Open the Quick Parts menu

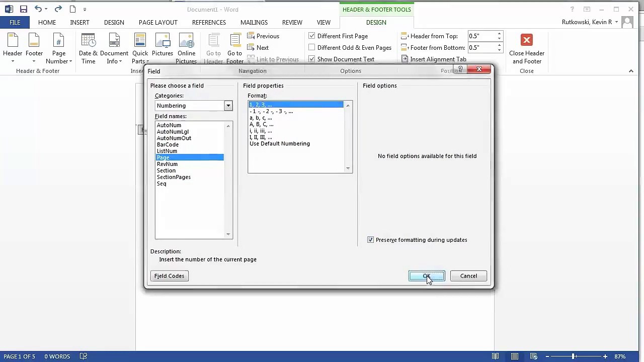[x=140, y=49]
